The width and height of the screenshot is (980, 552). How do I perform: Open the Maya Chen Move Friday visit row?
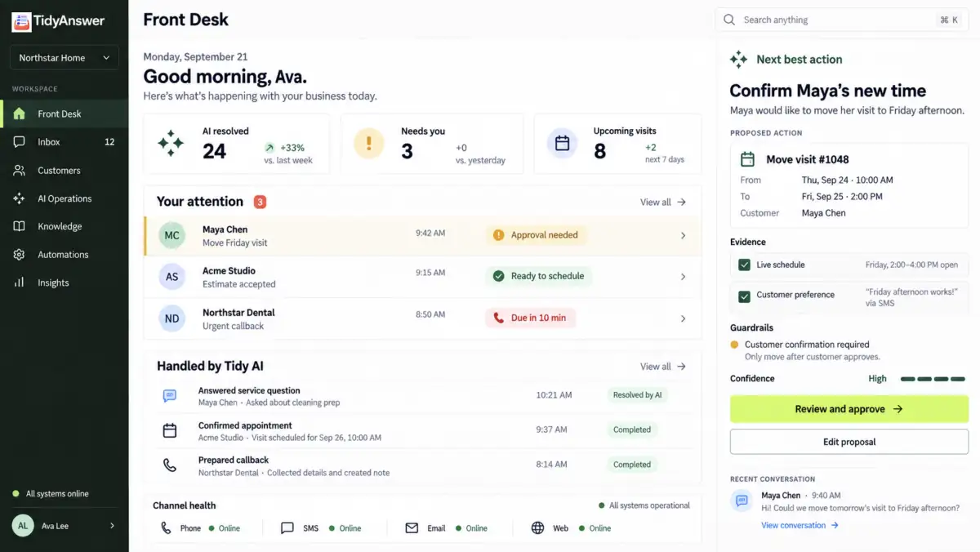[x=422, y=235]
